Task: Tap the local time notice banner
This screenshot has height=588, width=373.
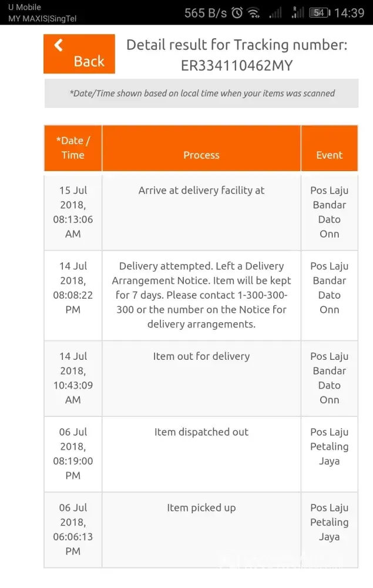Action: (x=201, y=93)
